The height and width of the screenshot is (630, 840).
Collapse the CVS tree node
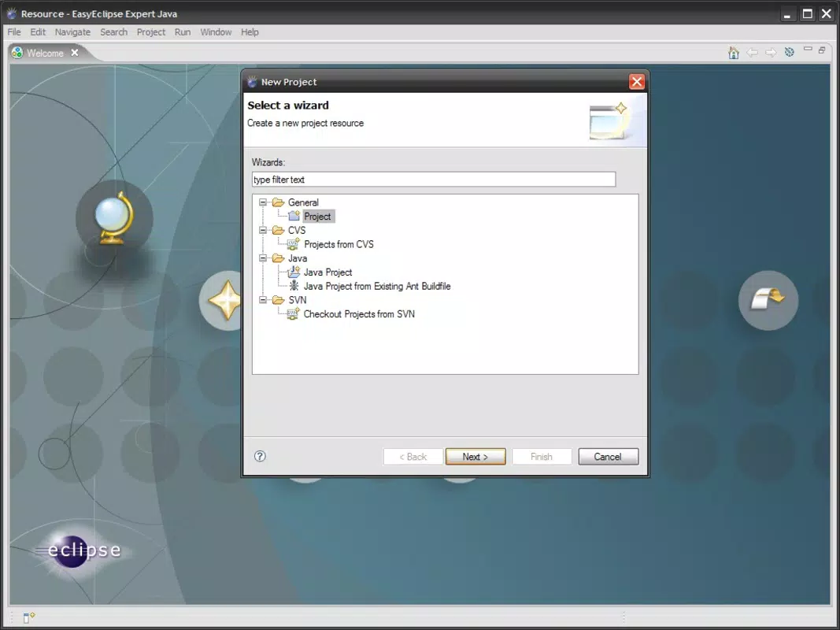coord(262,231)
